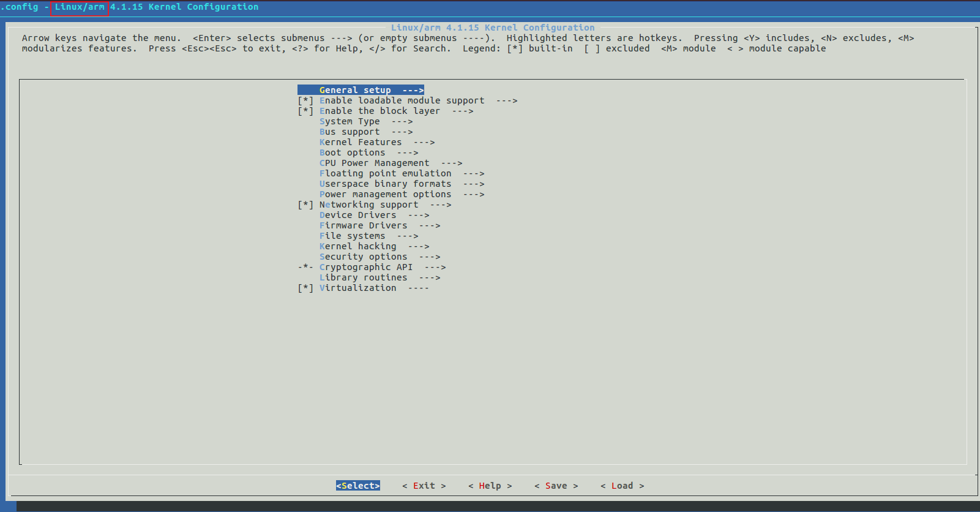Viewport: 980px width, 512px height.
Task: Expand arrow next to File systems
Action: coord(408,236)
